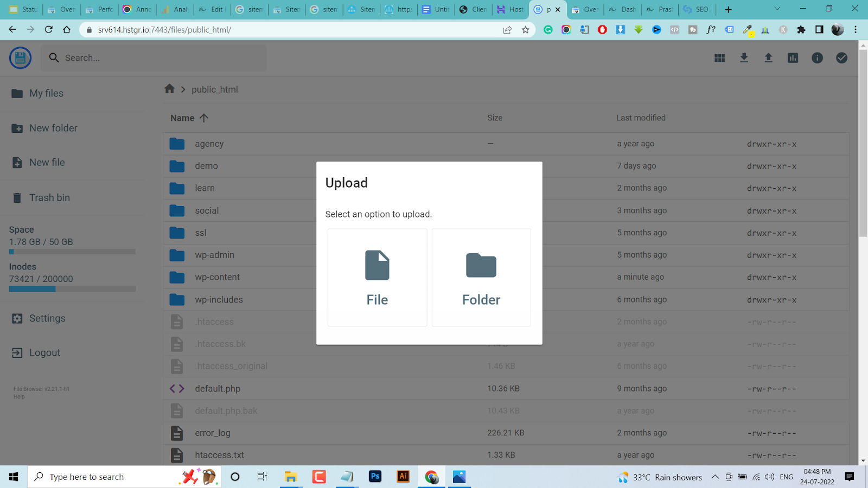Click the upload icon in the header
The image size is (868, 488).
click(x=768, y=58)
